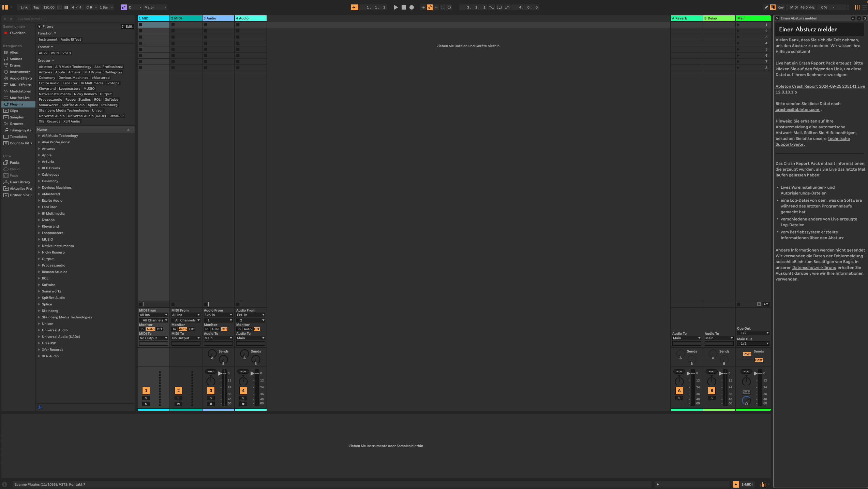This screenshot has height=489, width=868.
Task: Click the blue update indicator in browser
Action: [x=40, y=407]
